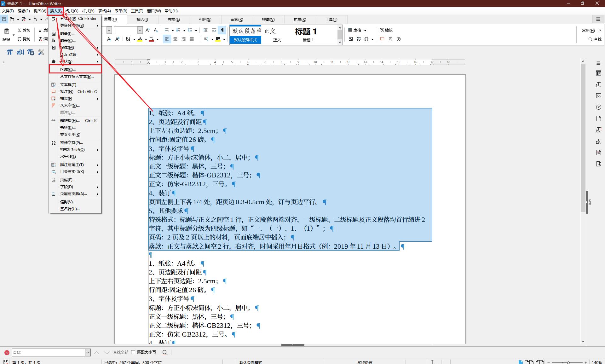This screenshot has width=605, height=364.
Task: Click the increase font size icon
Action: [x=147, y=30]
